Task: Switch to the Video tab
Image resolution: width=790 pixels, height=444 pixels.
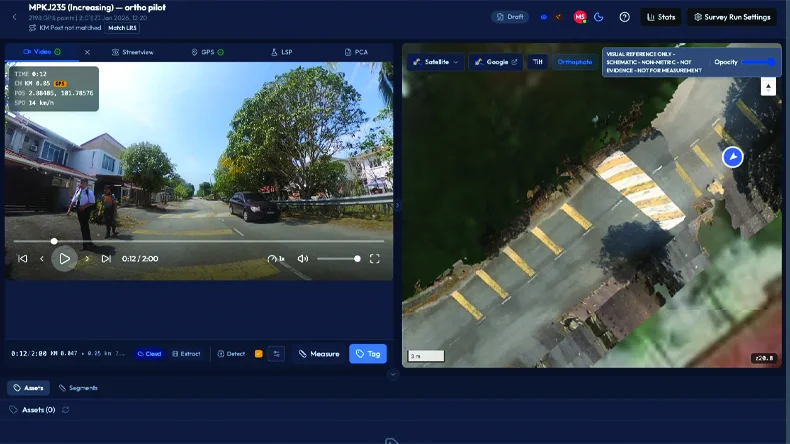Action: (42, 52)
